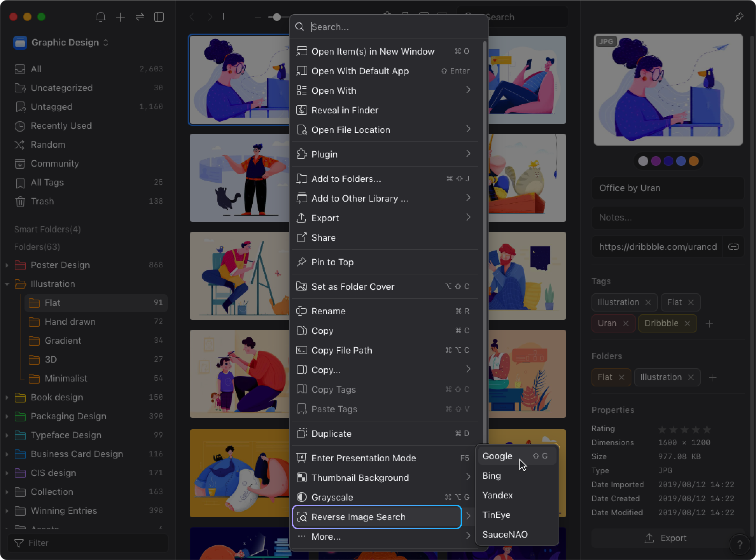Viewport: 756px width, 560px height.
Task: Click the image thumbnail in main grid
Action: pos(238,79)
